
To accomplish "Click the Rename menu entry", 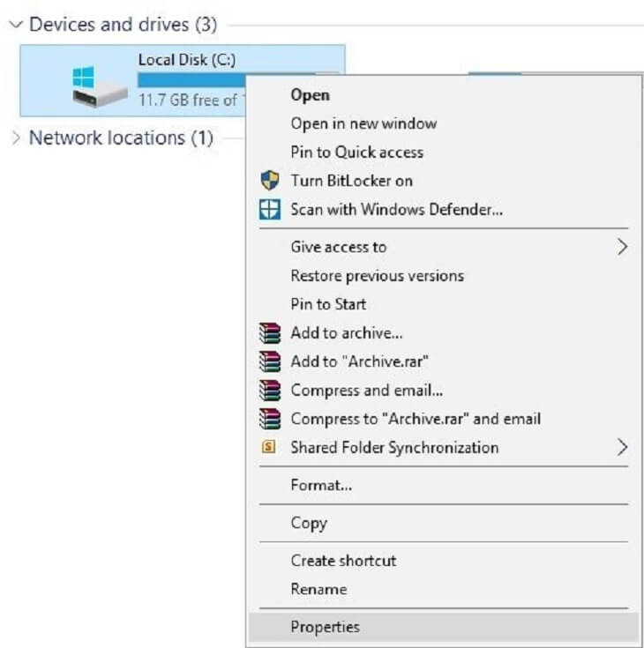I will 318,589.
